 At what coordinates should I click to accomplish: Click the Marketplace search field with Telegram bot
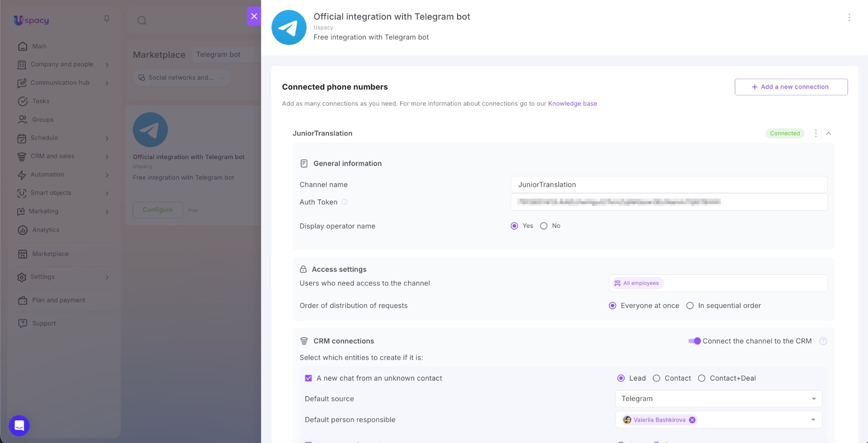(x=226, y=55)
